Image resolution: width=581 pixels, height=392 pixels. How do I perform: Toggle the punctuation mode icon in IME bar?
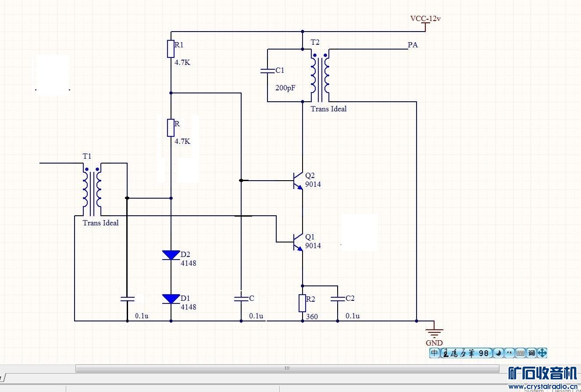point(509,353)
